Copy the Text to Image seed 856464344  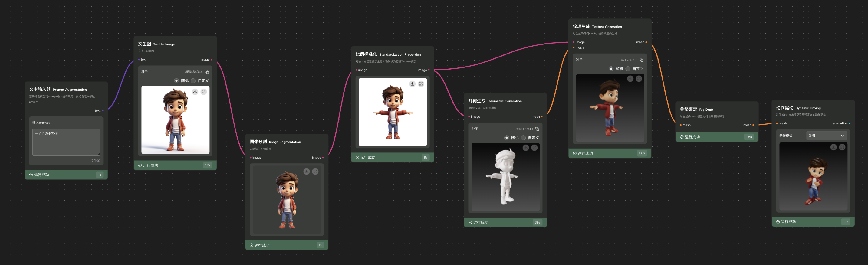tap(207, 72)
